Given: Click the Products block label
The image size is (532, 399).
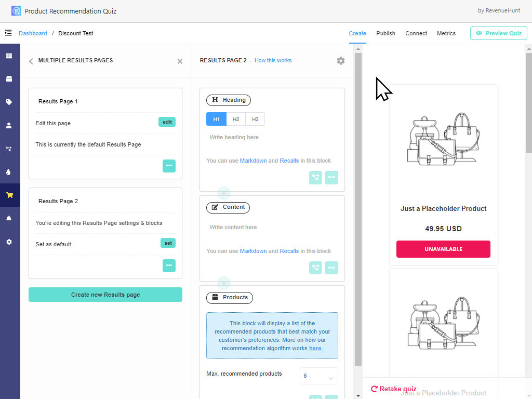Looking at the screenshot, I should coord(229,298).
